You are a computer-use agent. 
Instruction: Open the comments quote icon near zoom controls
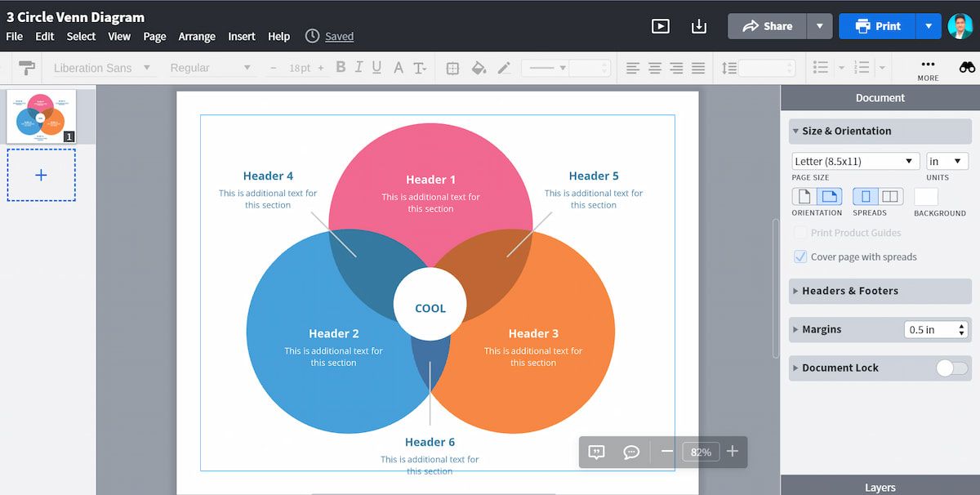coord(596,452)
